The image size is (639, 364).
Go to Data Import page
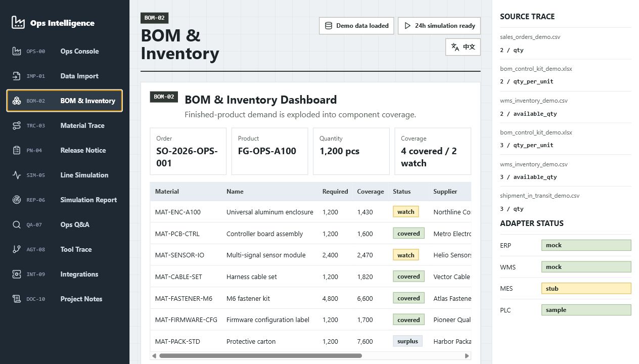(65, 76)
